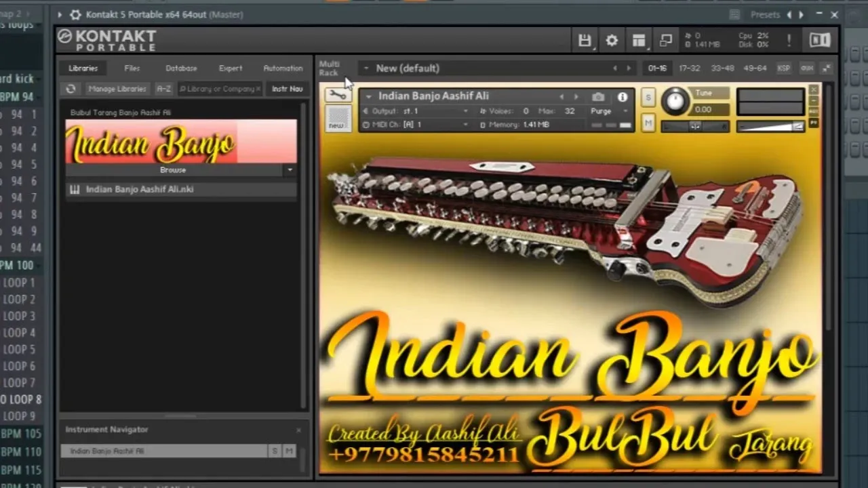The height and width of the screenshot is (488, 868).
Task: Show rack page 33-48
Action: 722,68
